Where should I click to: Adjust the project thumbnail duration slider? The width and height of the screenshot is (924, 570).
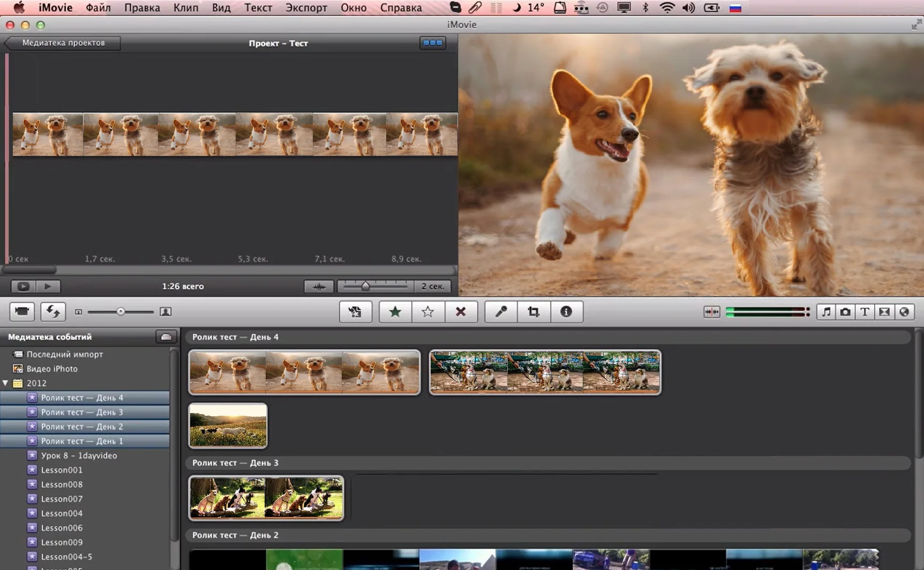point(365,287)
